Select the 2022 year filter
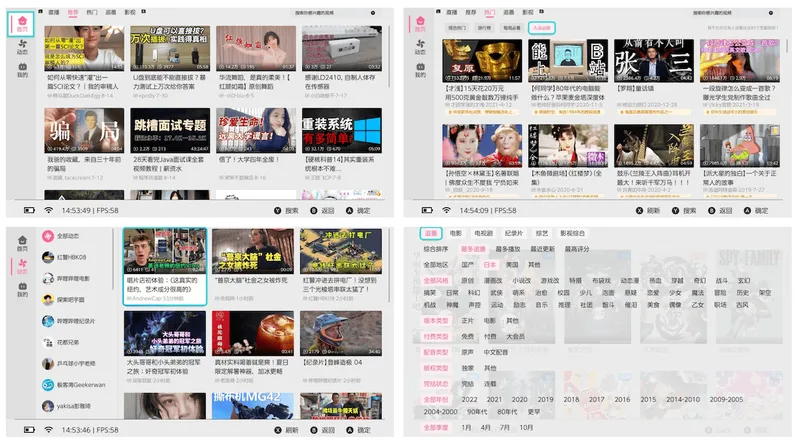 pyautogui.click(x=469, y=400)
